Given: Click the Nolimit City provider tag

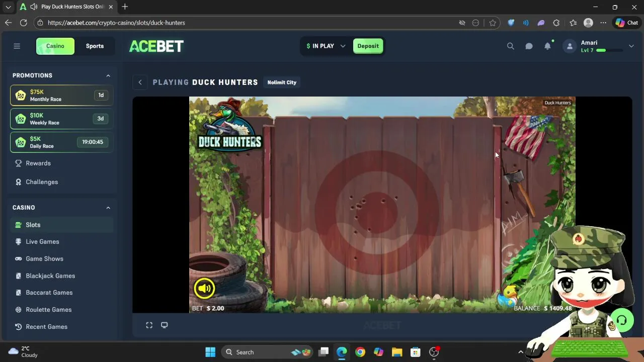Looking at the screenshot, I should click(x=282, y=82).
